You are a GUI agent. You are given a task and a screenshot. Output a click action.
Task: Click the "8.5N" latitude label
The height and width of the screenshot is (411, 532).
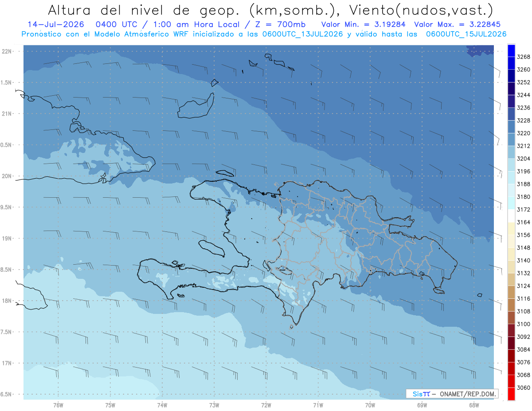[x=6, y=270]
